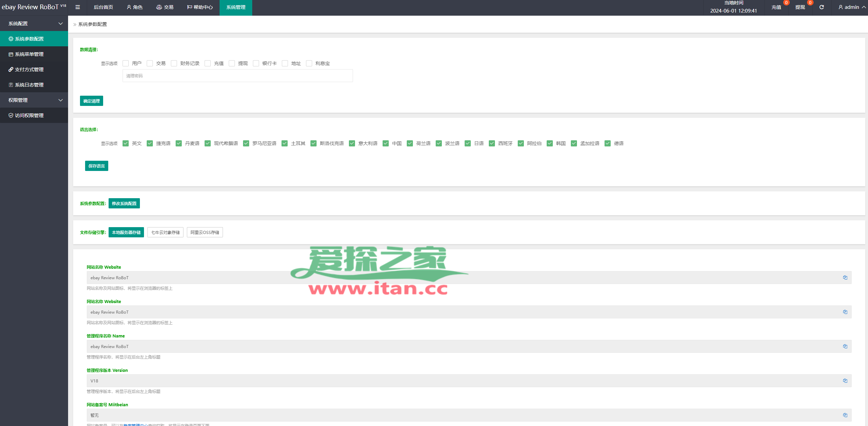Uncheck the 德语 language checkbox
Image resolution: width=868 pixels, height=426 pixels.
tap(608, 143)
